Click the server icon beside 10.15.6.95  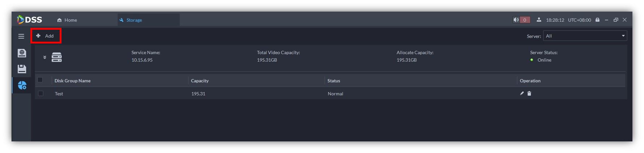(56, 57)
